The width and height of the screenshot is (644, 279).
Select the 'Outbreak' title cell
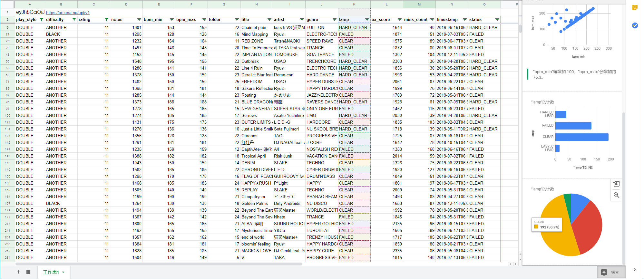click(x=256, y=61)
